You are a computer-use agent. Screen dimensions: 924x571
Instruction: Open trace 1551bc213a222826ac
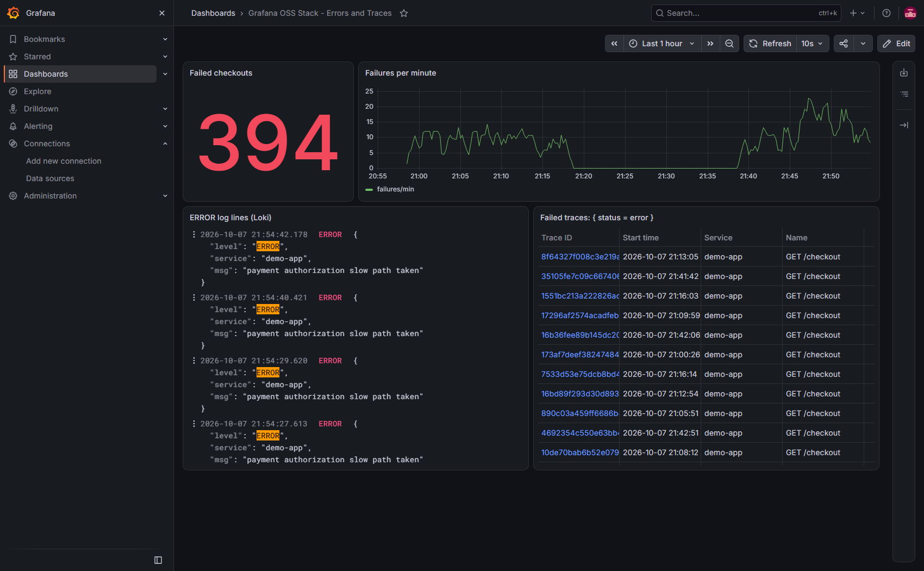pos(580,296)
